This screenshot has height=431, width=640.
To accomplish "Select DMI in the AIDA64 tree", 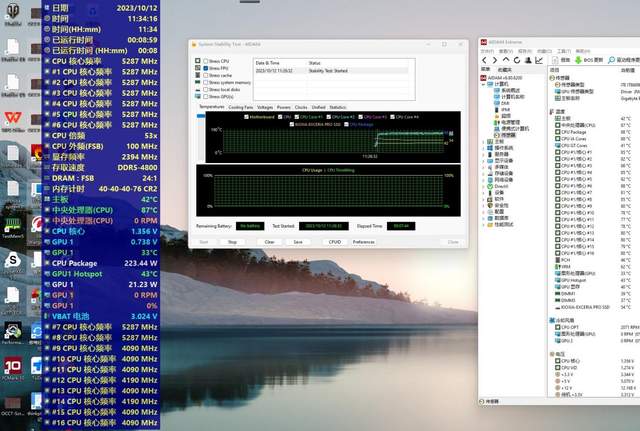I will coord(502,103).
